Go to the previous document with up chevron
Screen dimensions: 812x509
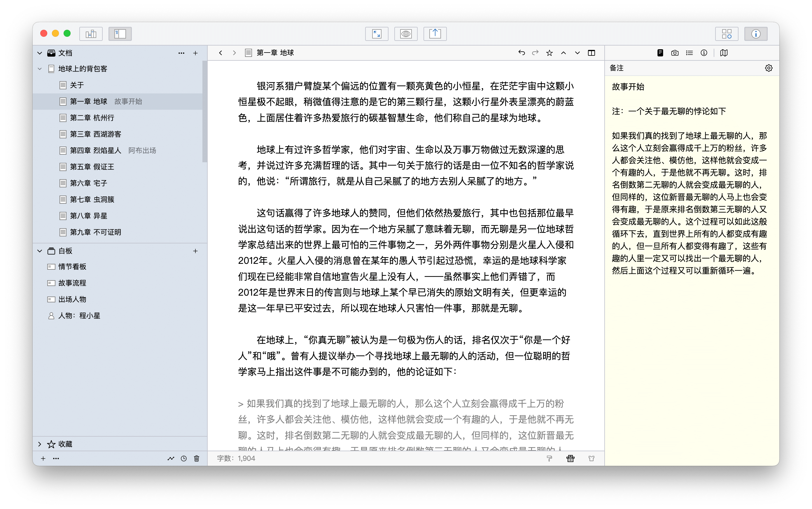563,53
